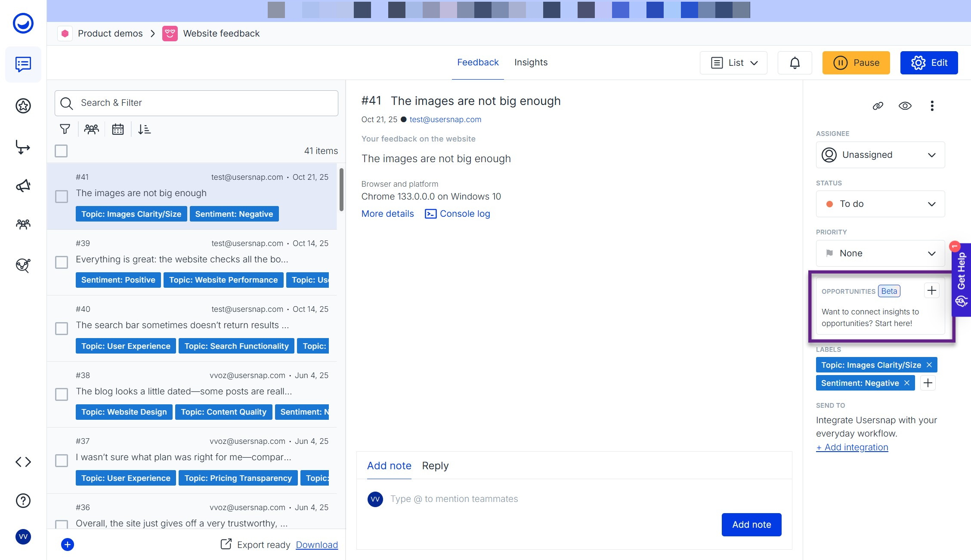Switch to the Reply tab
Viewport: 971px width, 560px height.
coord(435,466)
